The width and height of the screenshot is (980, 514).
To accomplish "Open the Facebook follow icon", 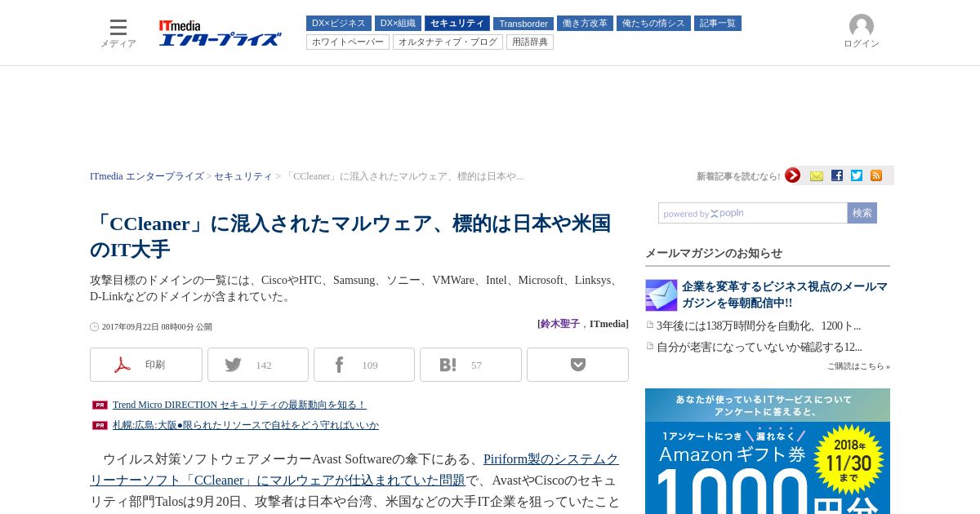I will 837,175.
